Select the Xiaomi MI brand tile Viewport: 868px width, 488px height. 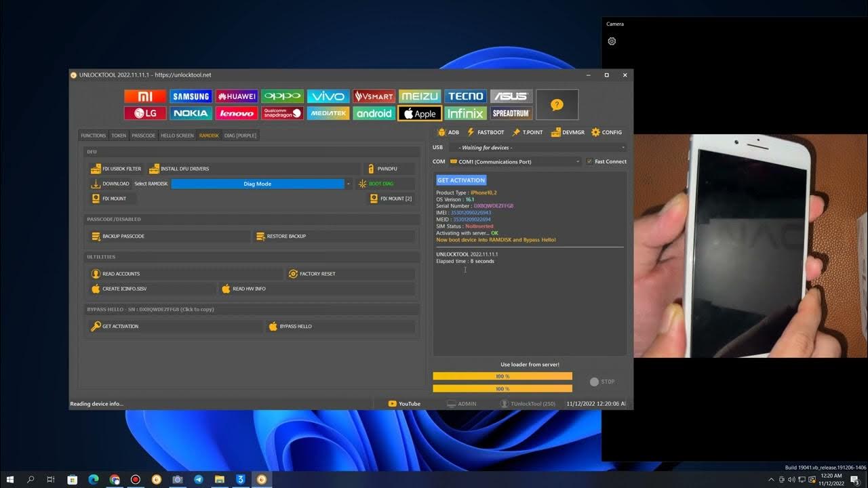pos(145,96)
